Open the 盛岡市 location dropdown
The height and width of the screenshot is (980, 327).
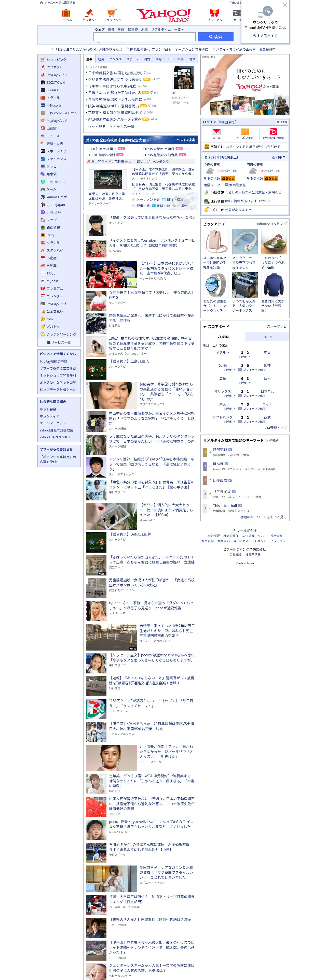click(x=279, y=157)
